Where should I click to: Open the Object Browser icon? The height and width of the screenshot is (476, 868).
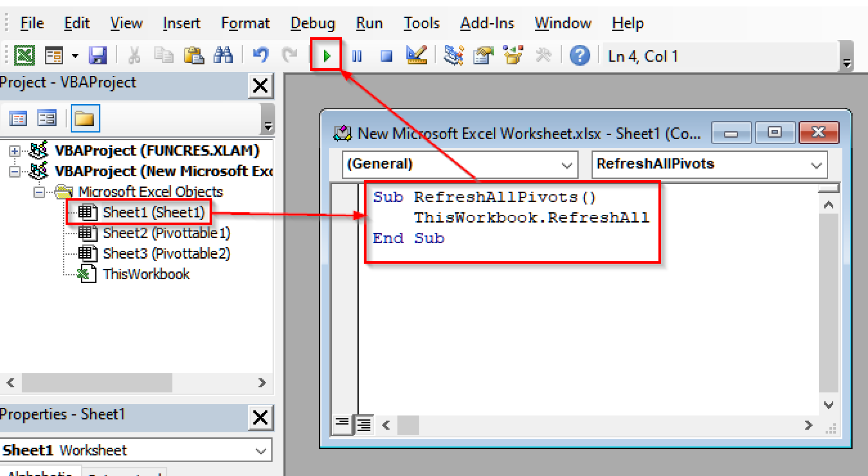click(512, 55)
